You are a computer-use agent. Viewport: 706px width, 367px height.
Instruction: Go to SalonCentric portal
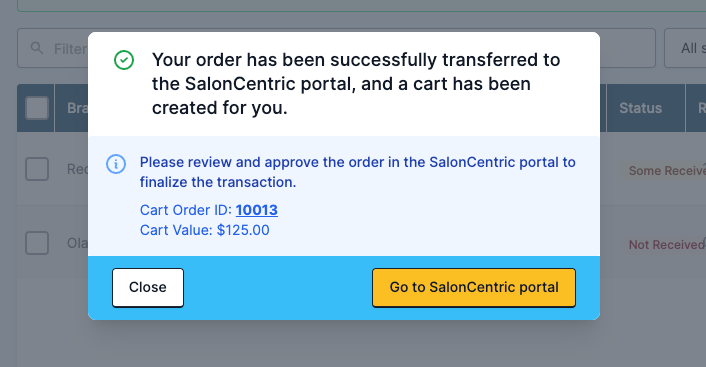474,288
